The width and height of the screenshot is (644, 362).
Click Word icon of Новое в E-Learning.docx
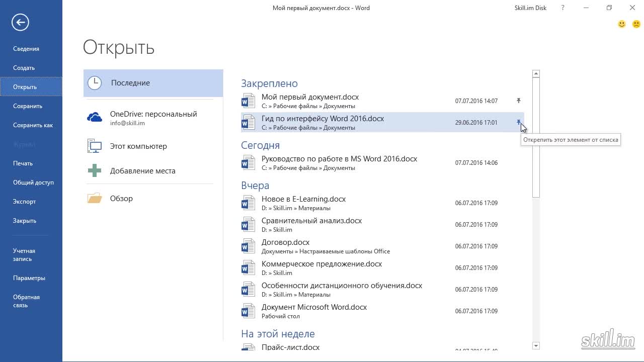click(248, 203)
